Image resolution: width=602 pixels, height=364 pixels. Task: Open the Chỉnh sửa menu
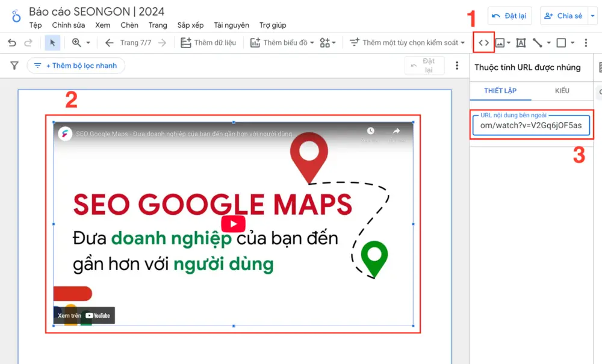pos(69,25)
